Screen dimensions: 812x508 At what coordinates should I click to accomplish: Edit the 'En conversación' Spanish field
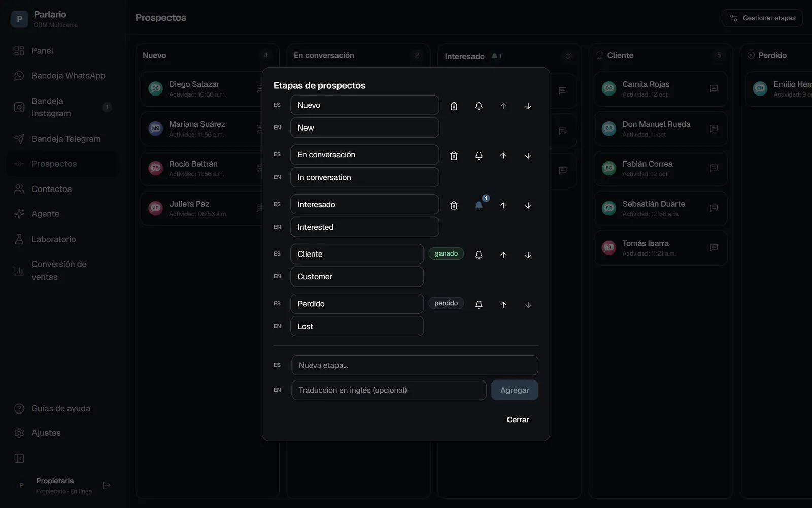pos(364,155)
